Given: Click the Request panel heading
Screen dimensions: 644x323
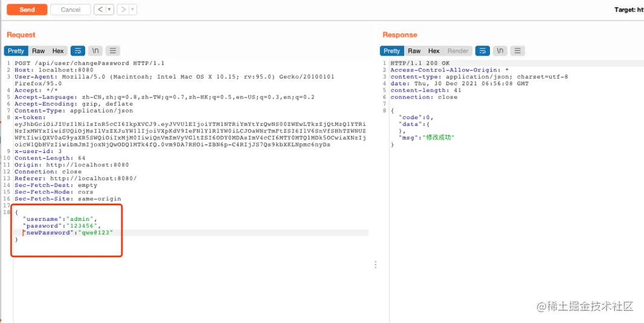Looking at the screenshot, I should pyautogui.click(x=21, y=35).
